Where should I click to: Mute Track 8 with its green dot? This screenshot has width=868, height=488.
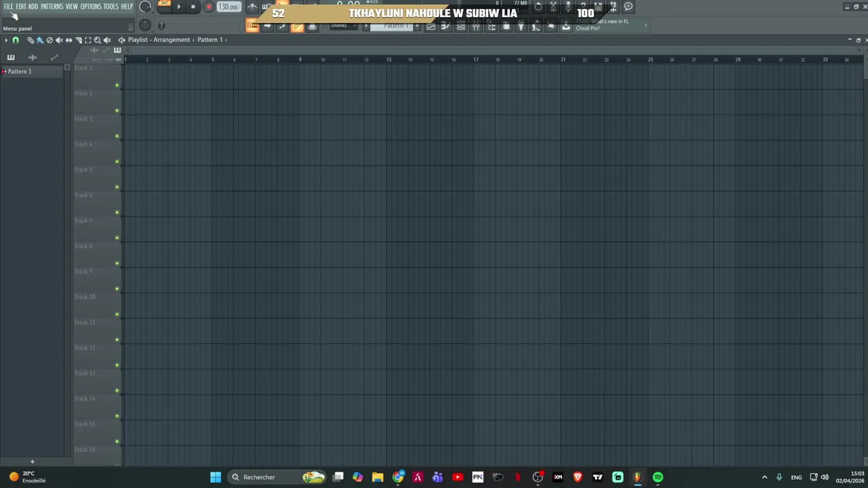tap(117, 263)
